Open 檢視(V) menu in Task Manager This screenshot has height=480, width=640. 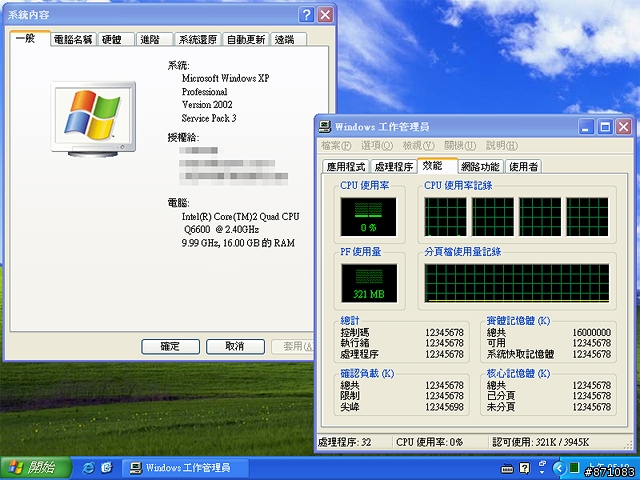point(418,145)
